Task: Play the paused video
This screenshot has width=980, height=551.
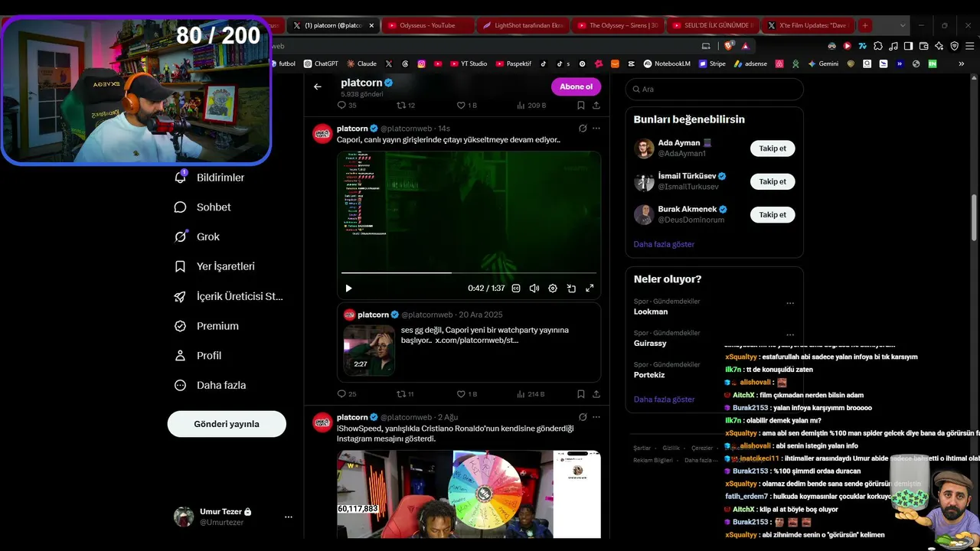Action: click(348, 289)
